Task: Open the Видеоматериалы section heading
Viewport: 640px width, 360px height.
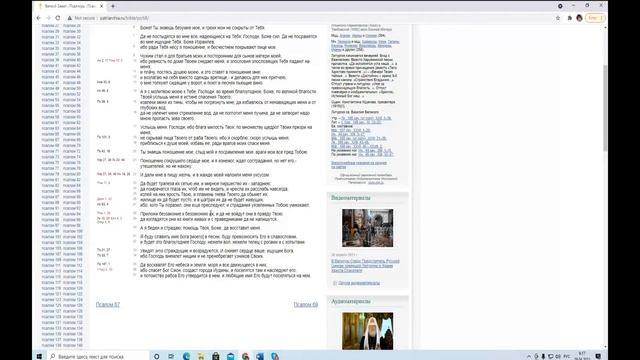Action: 351,198
